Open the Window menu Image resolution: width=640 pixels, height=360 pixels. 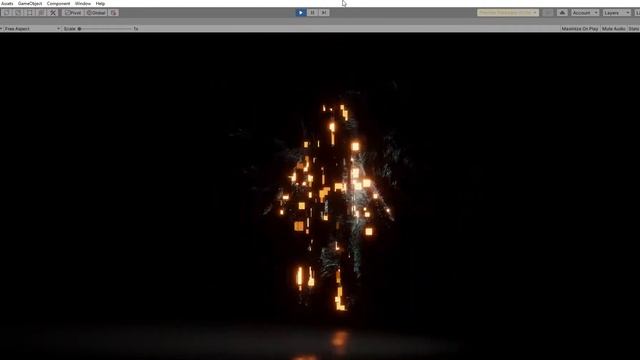pos(83,3)
